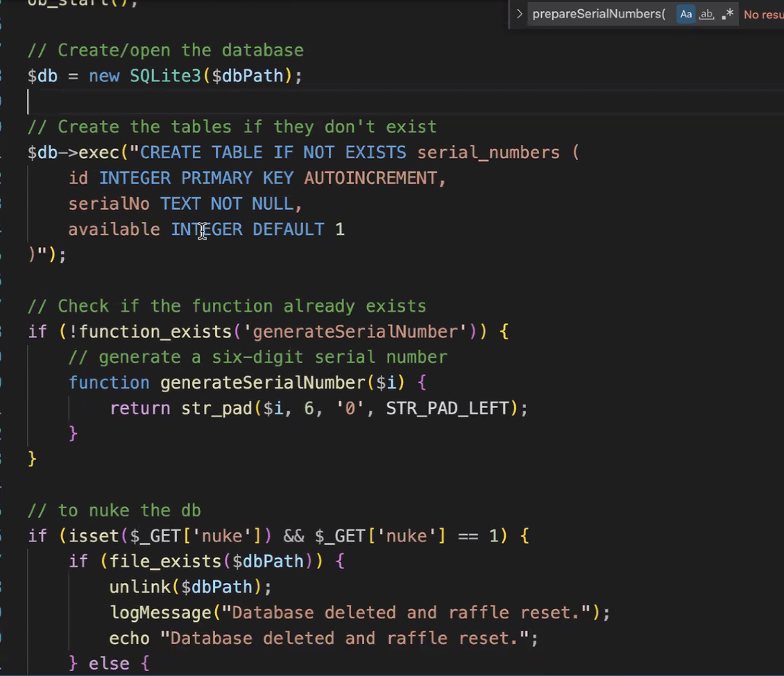Toggle Match Whole Word (ab) in find widget

click(x=706, y=14)
